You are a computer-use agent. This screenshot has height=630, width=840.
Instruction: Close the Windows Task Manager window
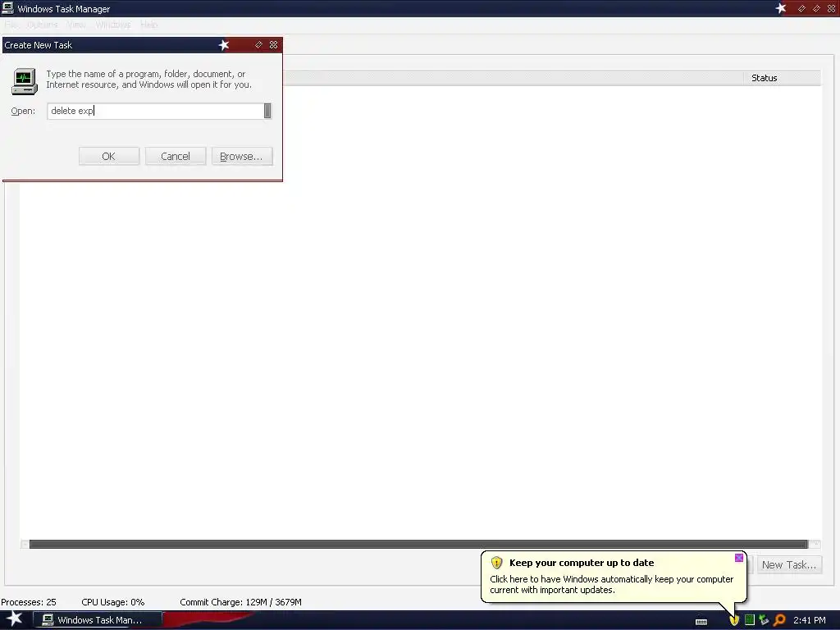pyautogui.click(x=832, y=8)
